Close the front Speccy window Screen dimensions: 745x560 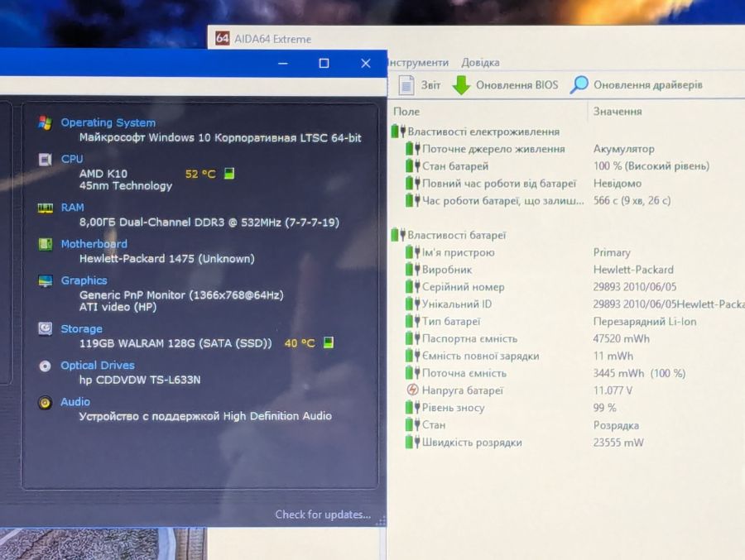366,63
